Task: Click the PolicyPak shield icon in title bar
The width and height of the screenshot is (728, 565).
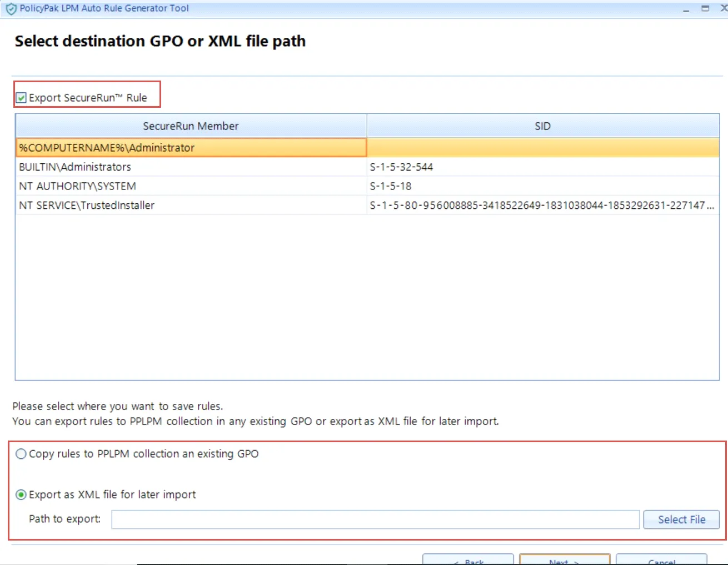Action: pos(11,8)
